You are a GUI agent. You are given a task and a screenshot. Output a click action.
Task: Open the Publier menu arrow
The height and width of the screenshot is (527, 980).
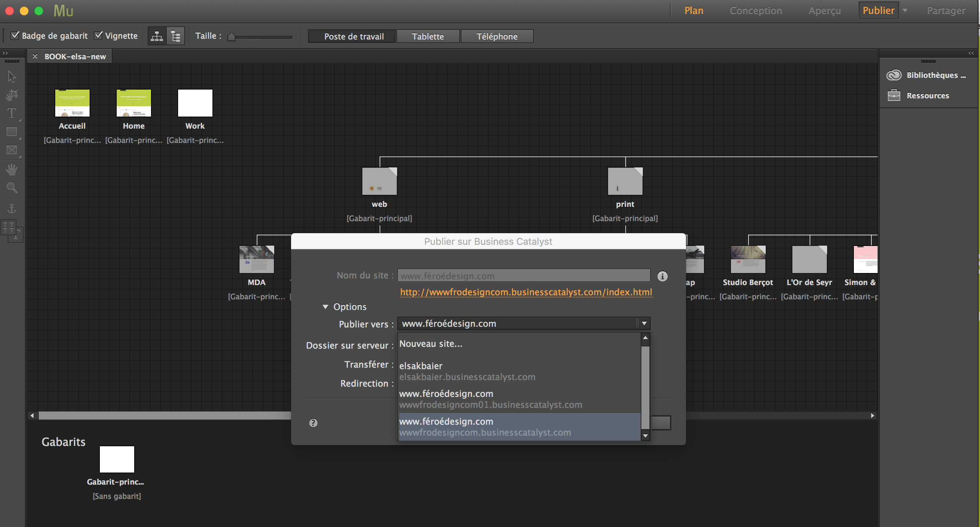905,11
